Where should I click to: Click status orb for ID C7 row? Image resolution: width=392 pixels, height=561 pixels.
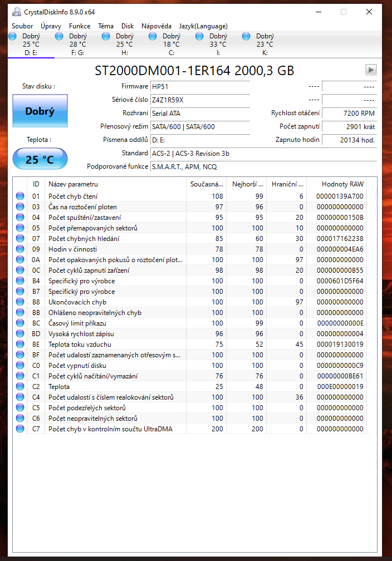[20, 429]
